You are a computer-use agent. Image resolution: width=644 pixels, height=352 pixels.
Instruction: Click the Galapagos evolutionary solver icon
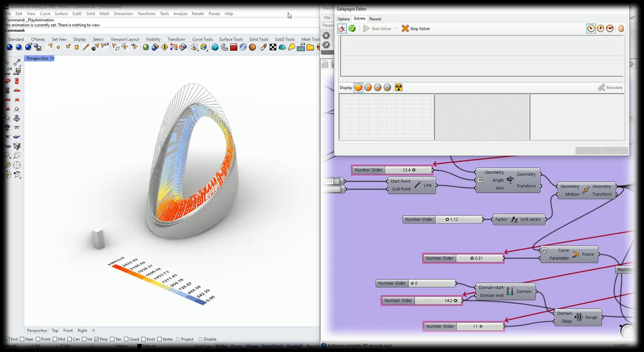[342, 29]
